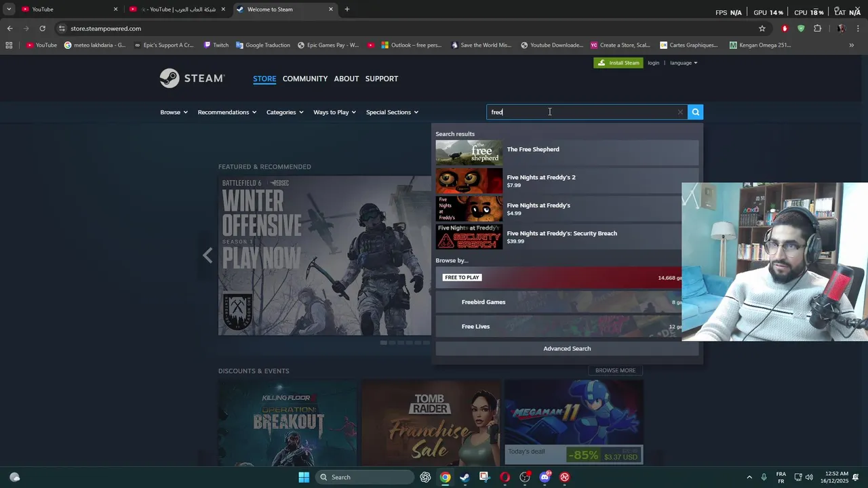868x488 pixels.
Task: Expand Special Sections dropdown
Action: click(x=392, y=112)
